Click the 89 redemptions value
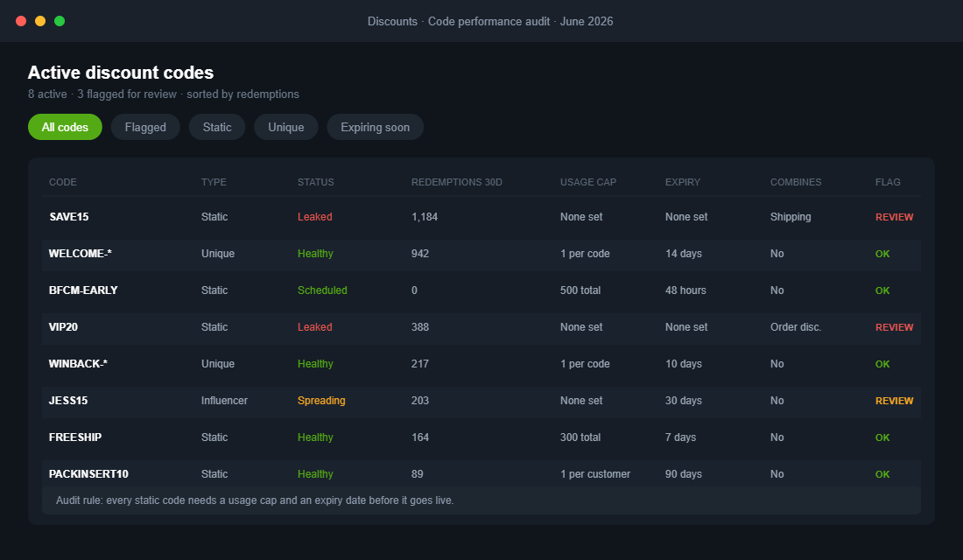 418,474
